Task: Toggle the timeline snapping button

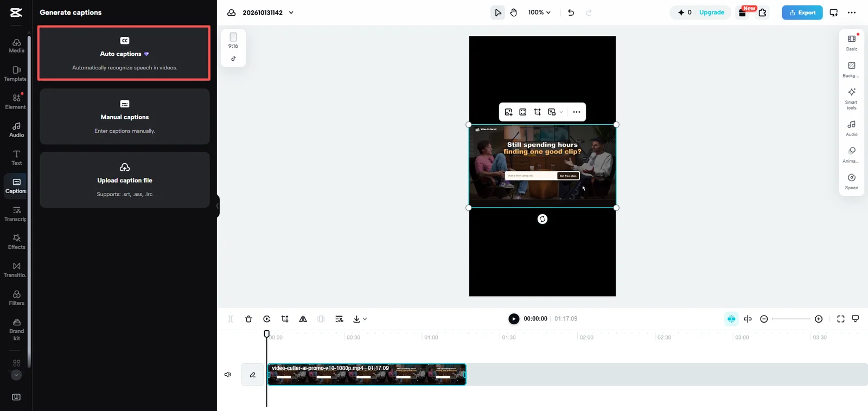Action: pyautogui.click(x=731, y=319)
